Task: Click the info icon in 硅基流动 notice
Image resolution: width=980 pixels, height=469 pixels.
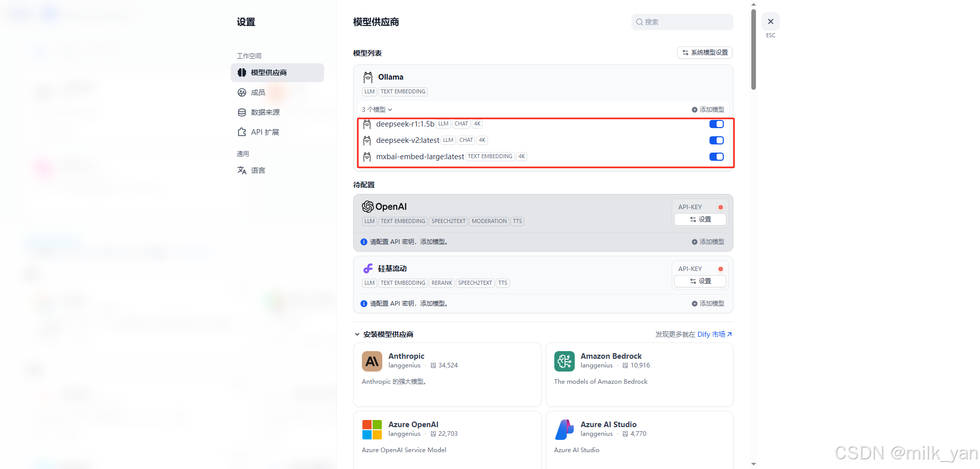Action: click(364, 304)
